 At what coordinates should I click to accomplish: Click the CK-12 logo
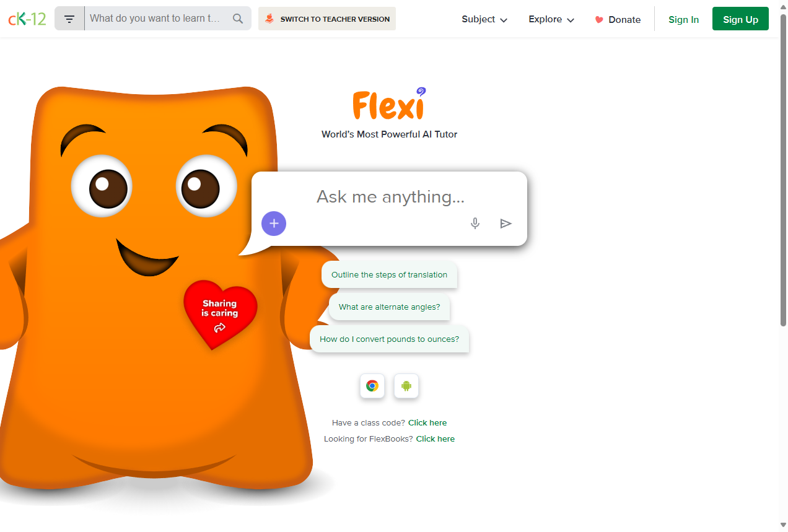tap(27, 19)
